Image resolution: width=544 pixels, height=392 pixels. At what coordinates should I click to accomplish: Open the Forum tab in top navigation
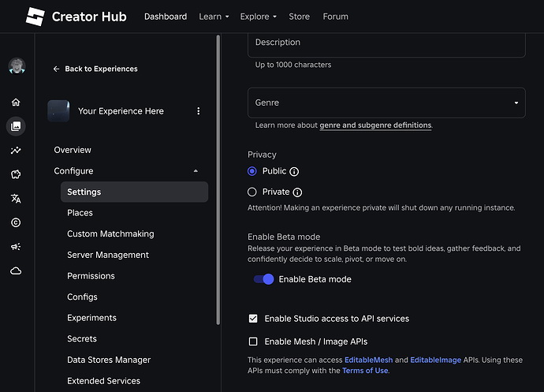[x=335, y=17]
